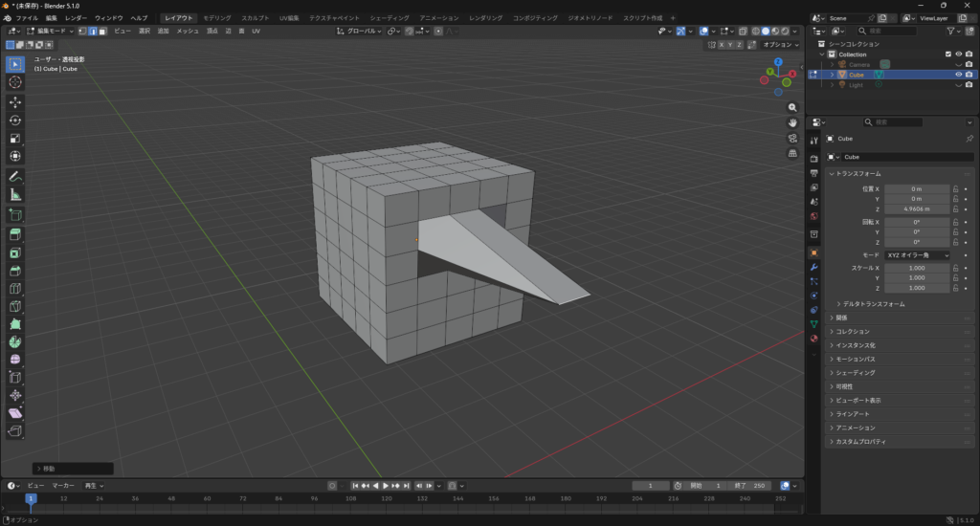980x526 pixels.
Task: Open the Modifiers wrench properties tab
Action: 813,267
